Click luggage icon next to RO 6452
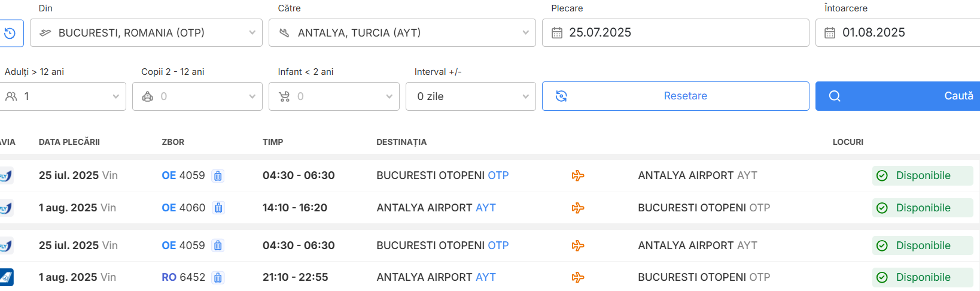Screen dimensions: 980x291 pyautogui.click(x=218, y=277)
